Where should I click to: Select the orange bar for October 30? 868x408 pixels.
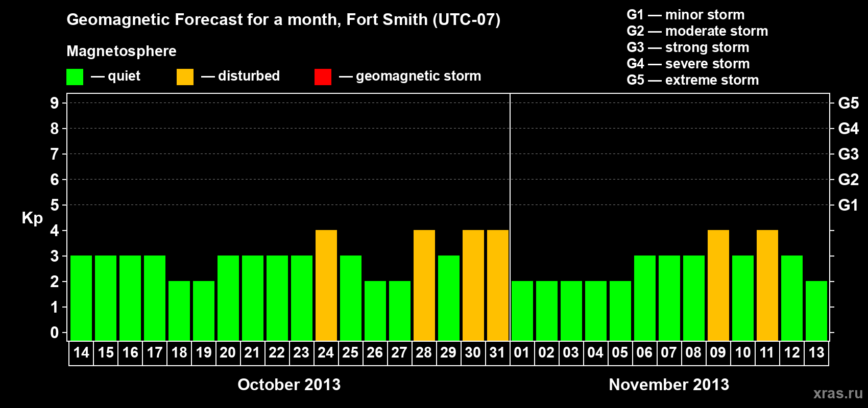coord(473,285)
